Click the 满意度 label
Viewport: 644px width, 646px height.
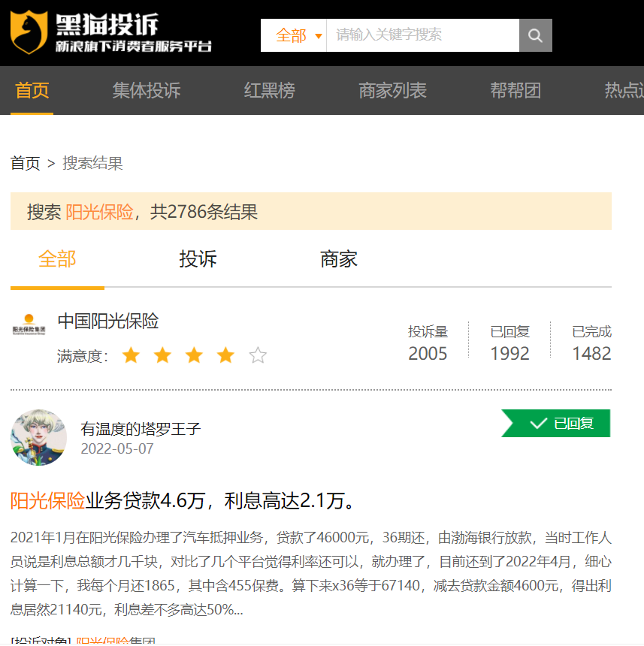83,356
